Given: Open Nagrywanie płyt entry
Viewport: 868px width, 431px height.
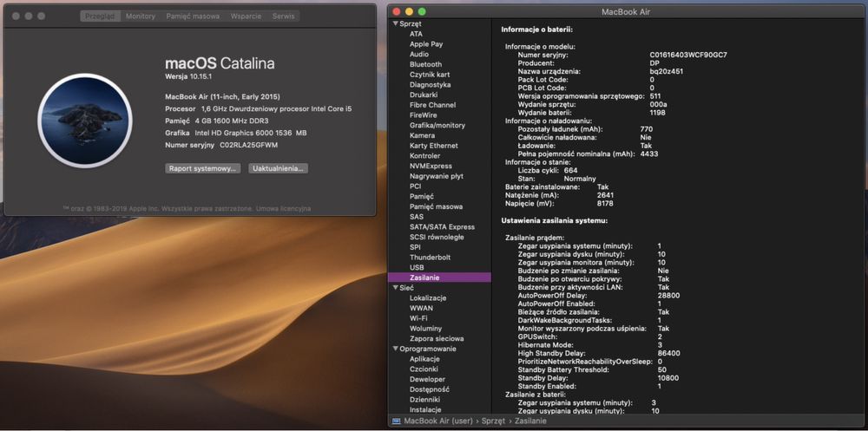Looking at the screenshot, I should tap(437, 176).
